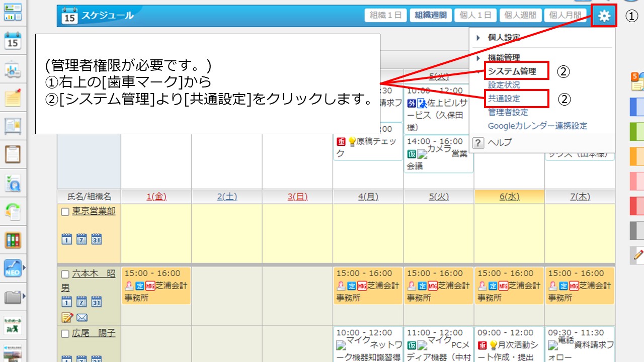This screenshot has height=362, width=644.
Task: Click the mail envelope icon for 六本木 昭男
Action: 82,317
